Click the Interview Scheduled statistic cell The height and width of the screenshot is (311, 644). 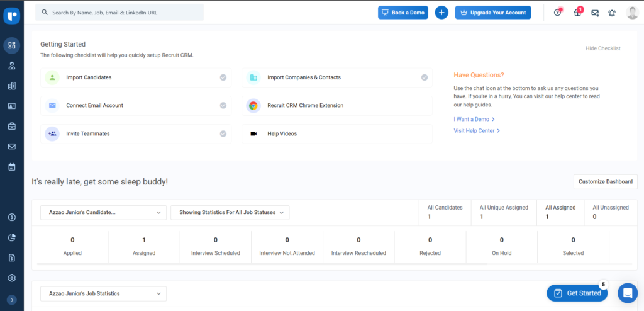pos(216,246)
